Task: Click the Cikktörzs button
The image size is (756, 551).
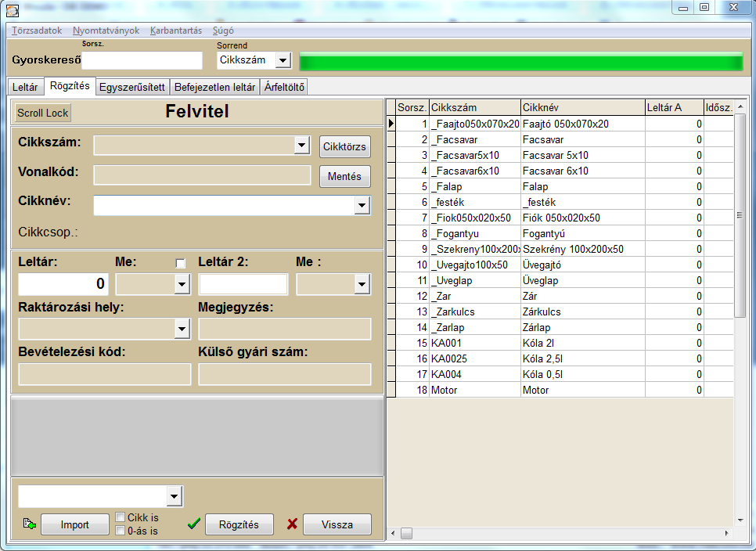Action: pyautogui.click(x=344, y=146)
